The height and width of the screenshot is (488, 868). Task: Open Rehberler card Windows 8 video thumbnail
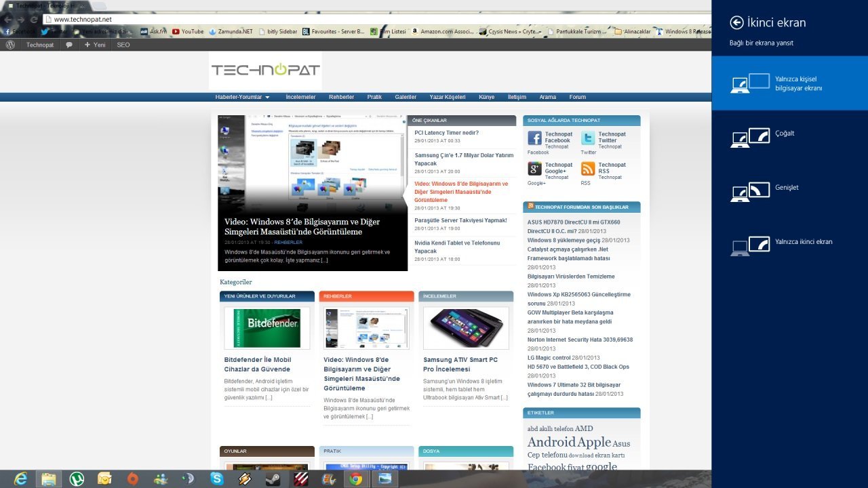coord(366,328)
